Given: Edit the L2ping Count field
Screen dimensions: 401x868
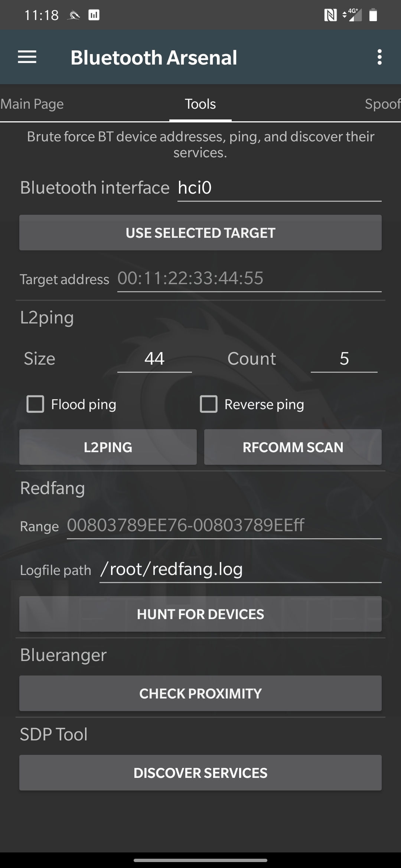Looking at the screenshot, I should pos(344,359).
